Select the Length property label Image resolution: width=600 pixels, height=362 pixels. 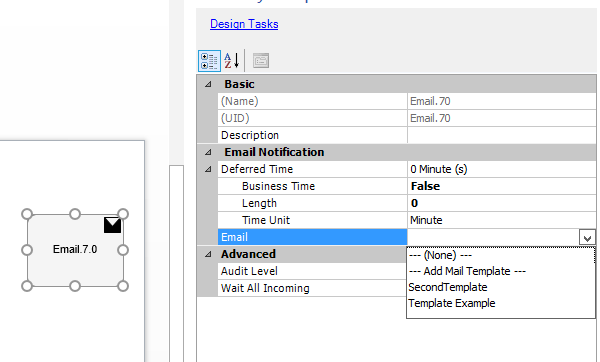[313, 203]
